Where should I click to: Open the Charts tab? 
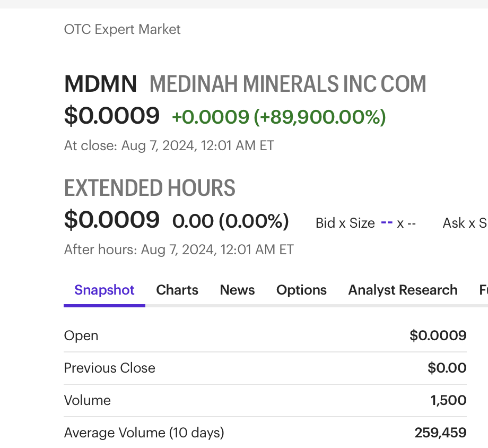coord(177,290)
